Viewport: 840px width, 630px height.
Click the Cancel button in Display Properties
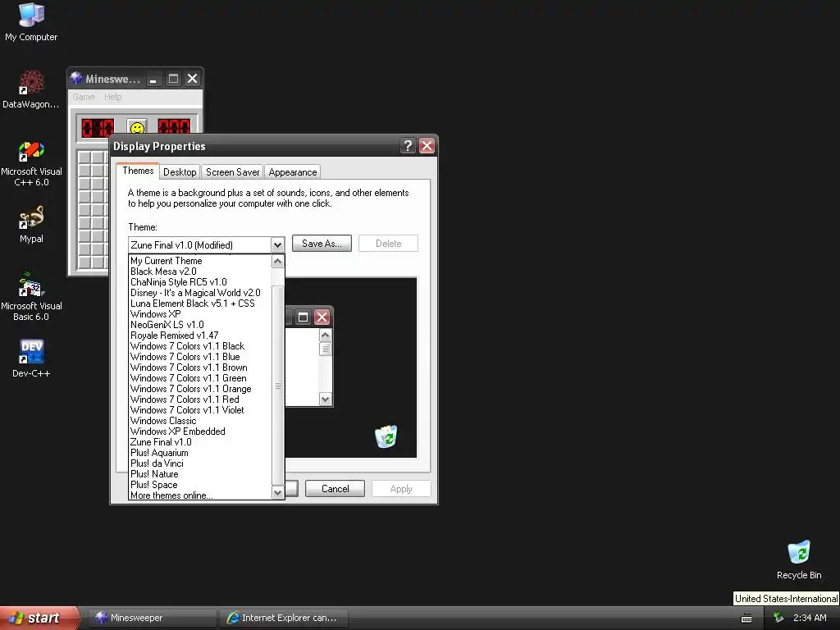tap(335, 489)
